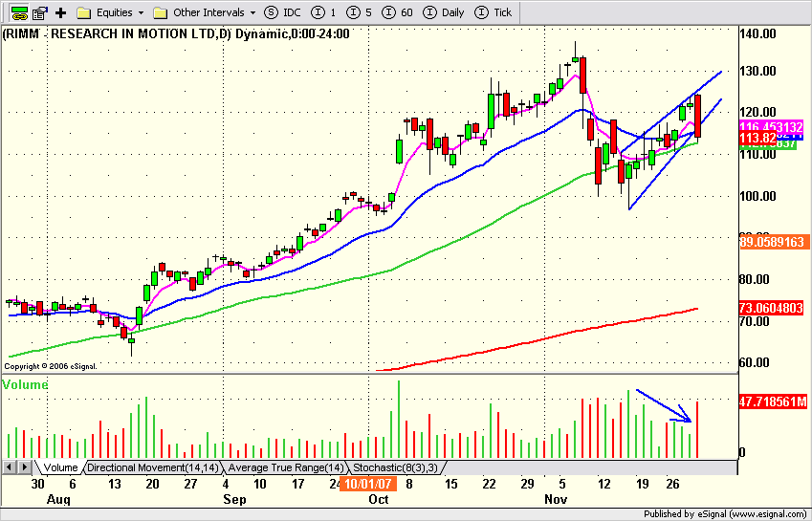Select the black plus crosshair tool
Image resolution: width=812 pixels, height=521 pixels.
[x=60, y=12]
